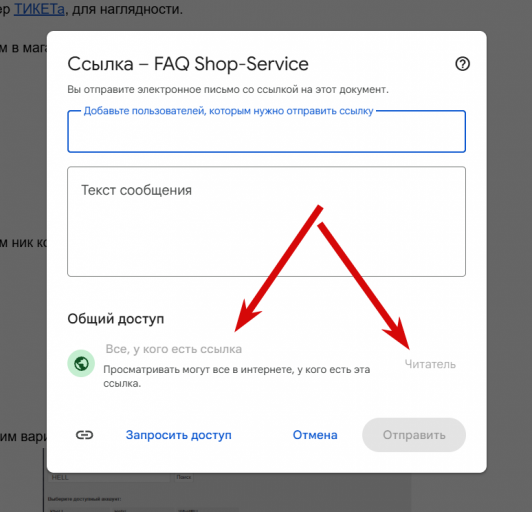Screen dimensions: 532x512
Task: Click text Вы отправите электронное письмо
Action: coord(153,90)
